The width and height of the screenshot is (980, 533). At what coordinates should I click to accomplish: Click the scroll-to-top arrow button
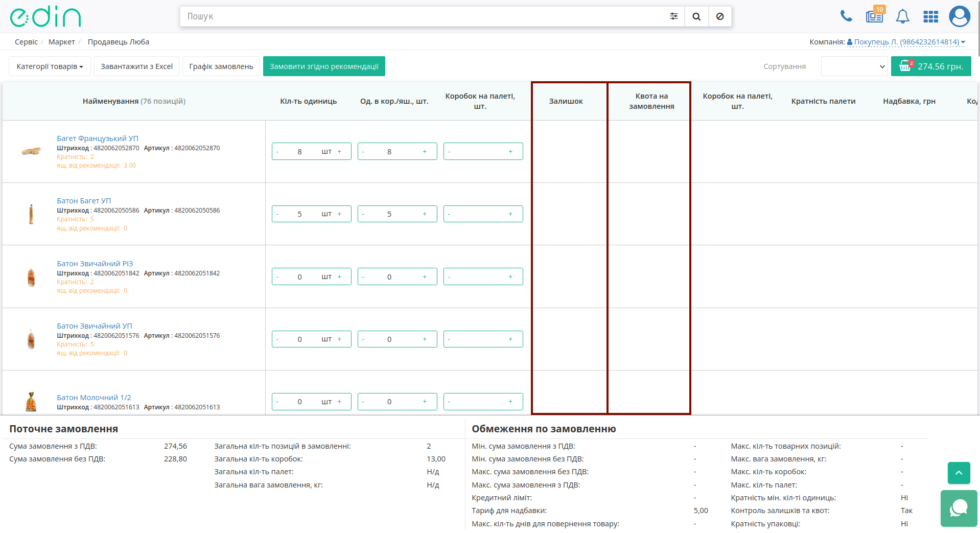click(959, 473)
